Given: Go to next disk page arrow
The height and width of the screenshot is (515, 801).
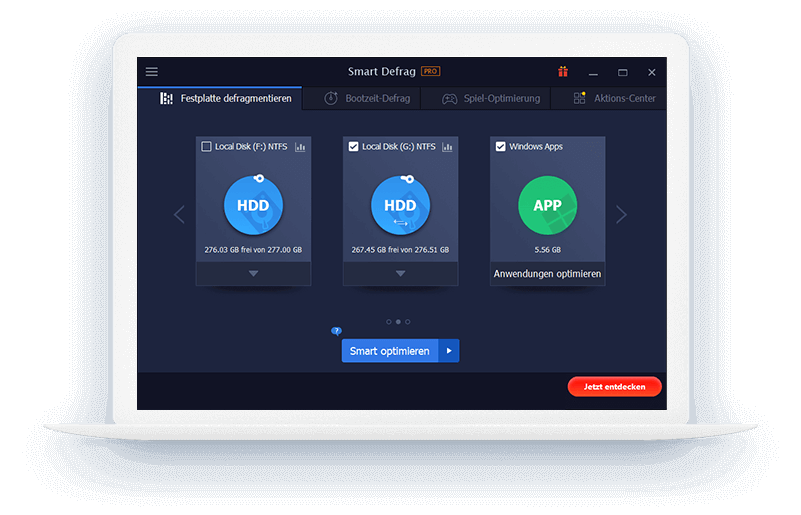Looking at the screenshot, I should pyautogui.click(x=621, y=214).
